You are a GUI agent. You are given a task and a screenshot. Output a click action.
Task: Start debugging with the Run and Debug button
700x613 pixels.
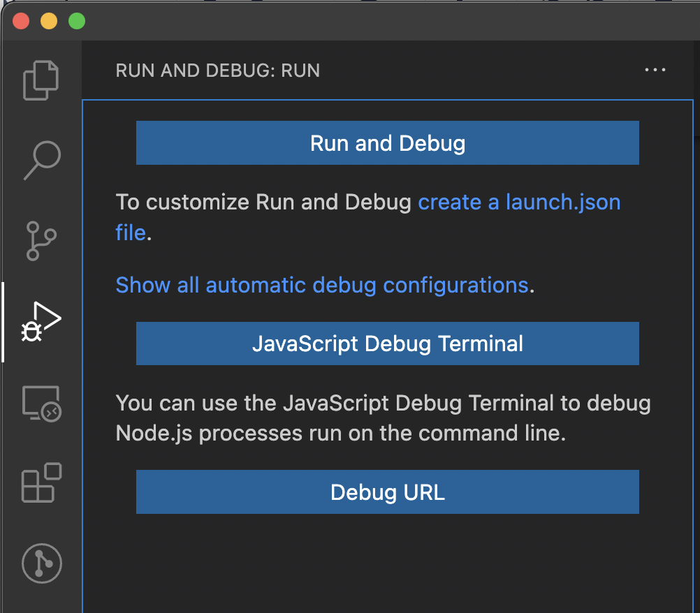point(388,142)
